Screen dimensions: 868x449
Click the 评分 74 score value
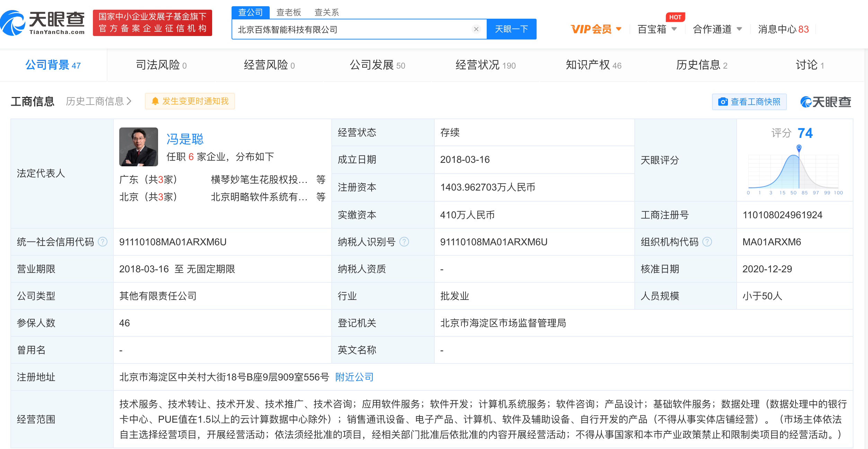[805, 133]
